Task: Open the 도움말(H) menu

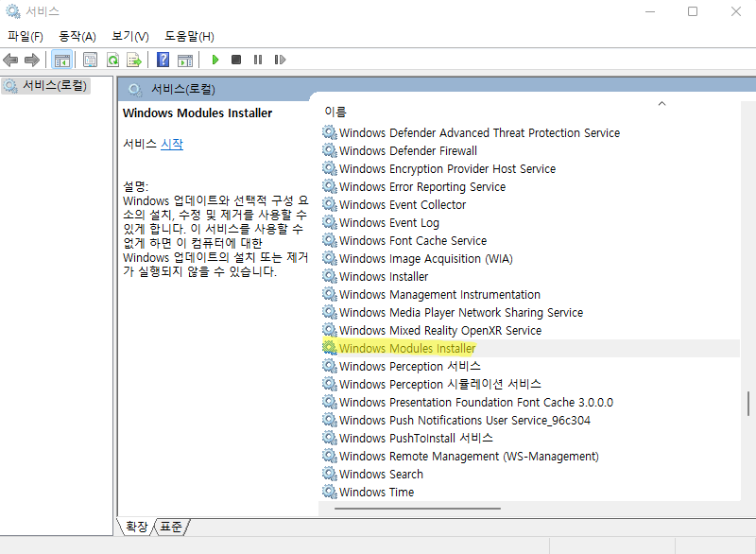Action: [x=190, y=37]
